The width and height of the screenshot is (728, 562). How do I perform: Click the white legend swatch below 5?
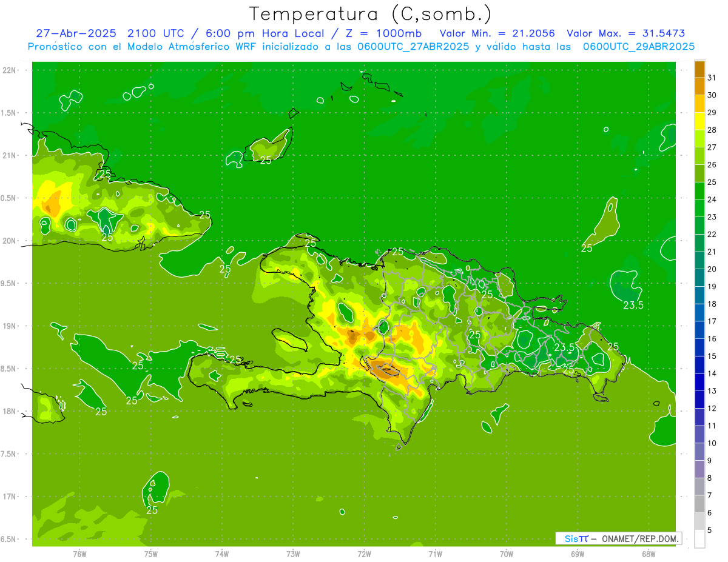click(699, 539)
